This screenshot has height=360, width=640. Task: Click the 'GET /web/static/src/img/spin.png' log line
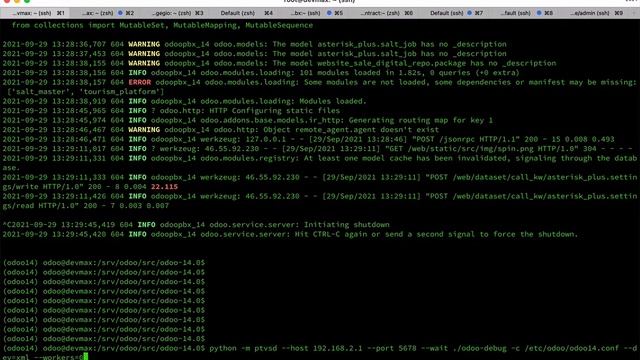point(317,149)
